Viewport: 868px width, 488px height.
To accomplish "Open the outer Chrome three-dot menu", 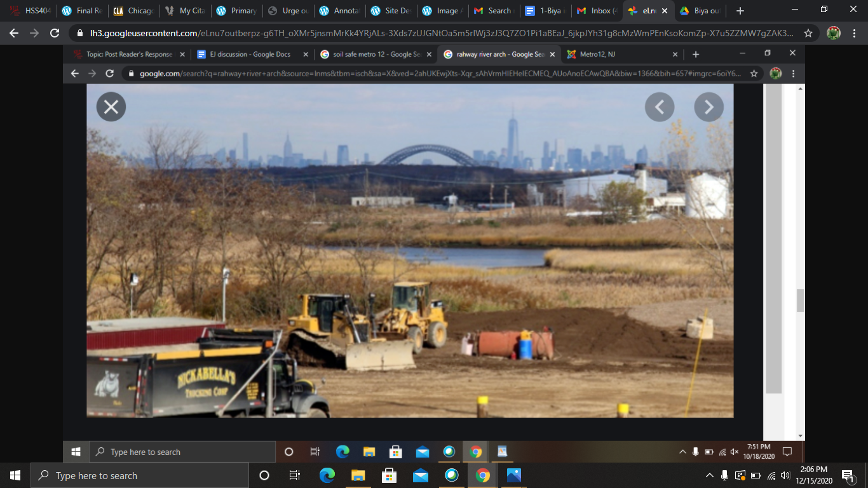I will (x=854, y=33).
